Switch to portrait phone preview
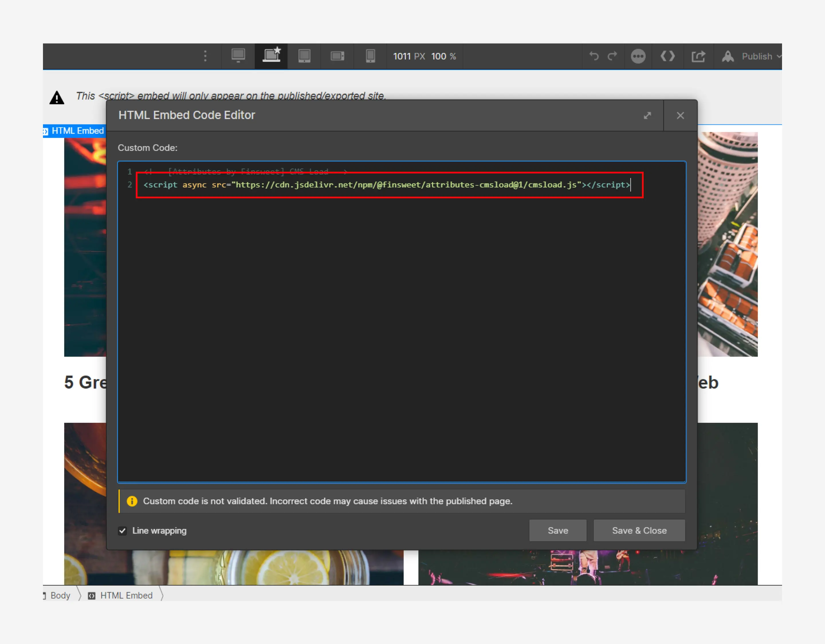This screenshot has width=825, height=644. (370, 56)
